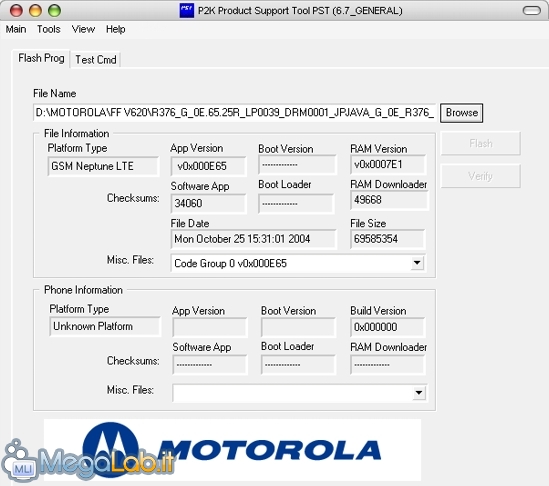Click the PST app icon in title bar
Image resolution: width=549 pixels, height=486 pixels.
click(186, 11)
